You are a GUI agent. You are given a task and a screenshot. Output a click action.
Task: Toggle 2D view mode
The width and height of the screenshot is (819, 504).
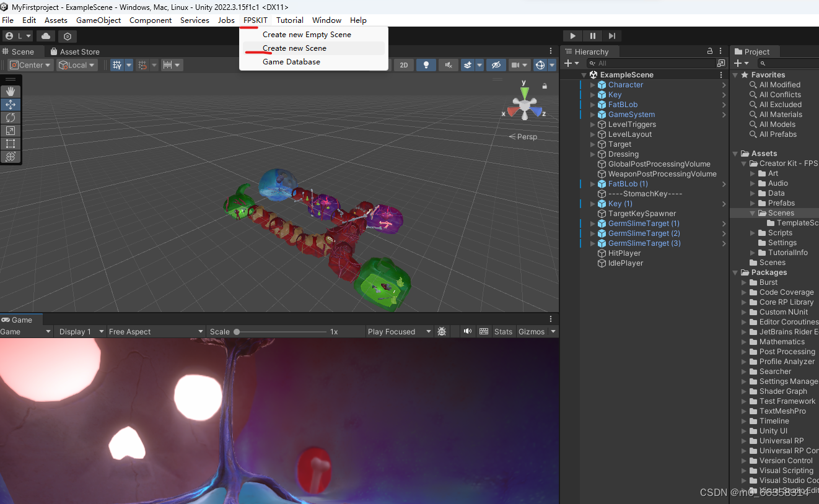404,65
